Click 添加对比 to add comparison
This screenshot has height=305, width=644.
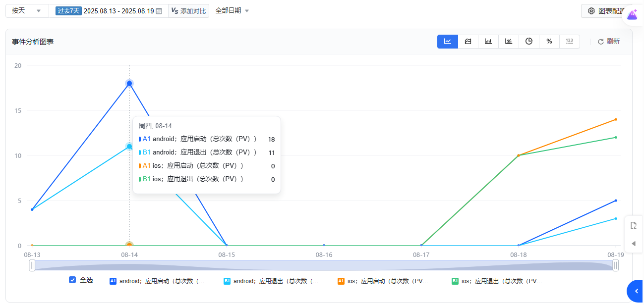pos(189,11)
